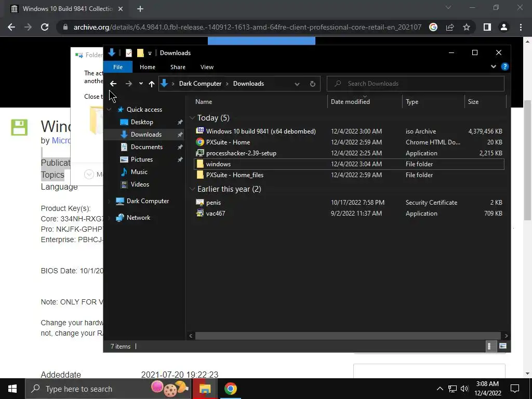
Task: Open Chrome profile icon
Action: 504,27
